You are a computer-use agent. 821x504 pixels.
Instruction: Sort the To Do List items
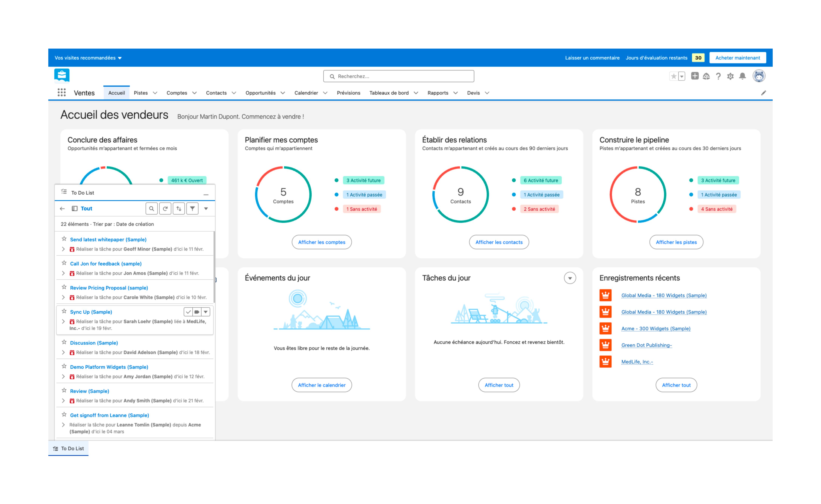point(179,208)
